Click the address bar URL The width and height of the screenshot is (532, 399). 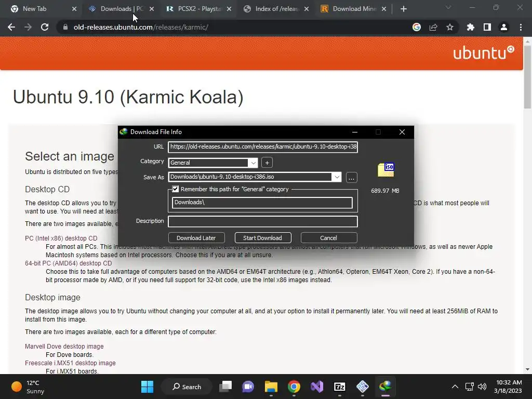[141, 27]
